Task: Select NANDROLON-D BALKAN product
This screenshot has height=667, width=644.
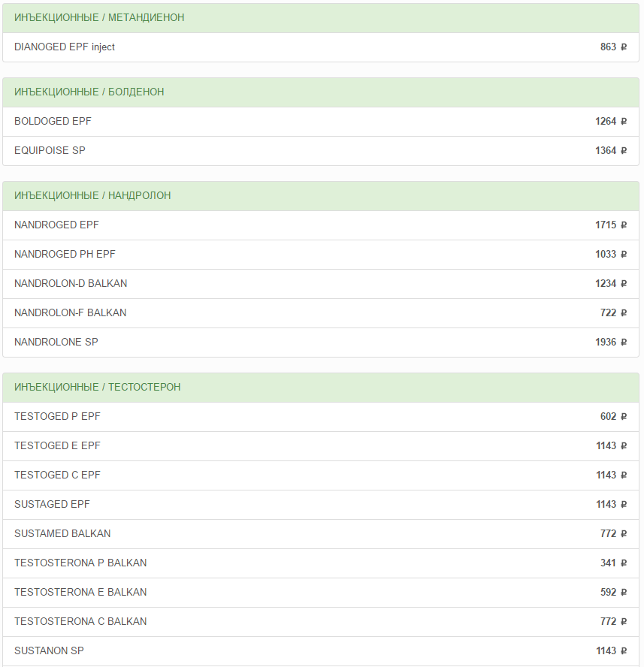Action: pos(71,284)
